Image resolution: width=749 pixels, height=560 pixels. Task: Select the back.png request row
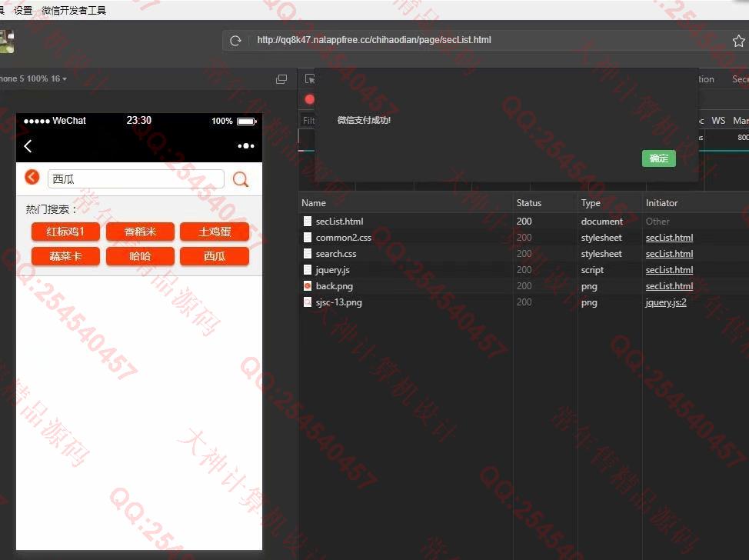(524, 286)
